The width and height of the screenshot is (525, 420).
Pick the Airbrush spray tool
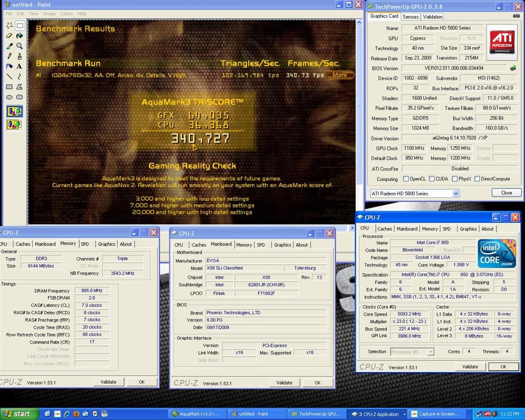point(9,66)
